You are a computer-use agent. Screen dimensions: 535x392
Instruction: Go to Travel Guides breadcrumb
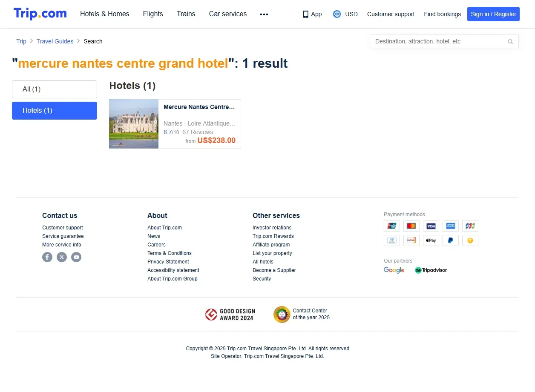(x=55, y=41)
